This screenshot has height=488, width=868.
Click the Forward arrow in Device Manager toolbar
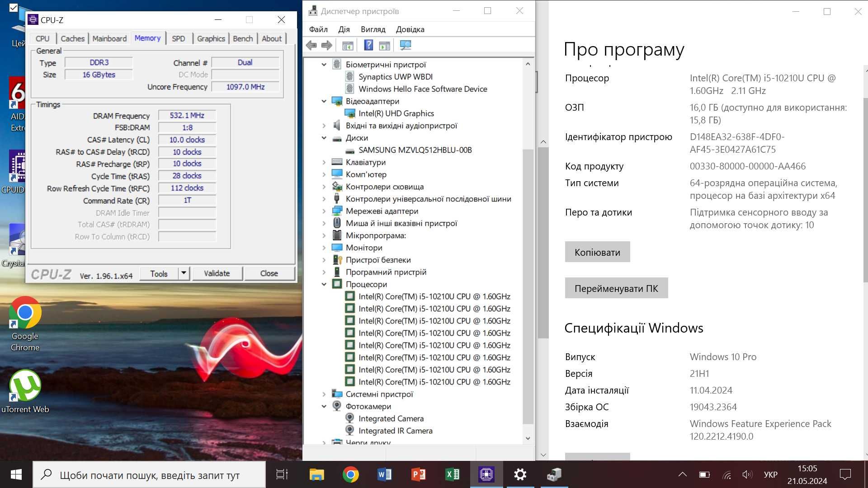327,45
